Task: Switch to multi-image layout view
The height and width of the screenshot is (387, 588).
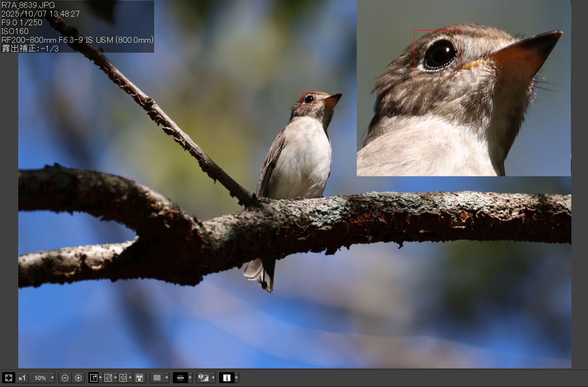Action: click(x=140, y=378)
